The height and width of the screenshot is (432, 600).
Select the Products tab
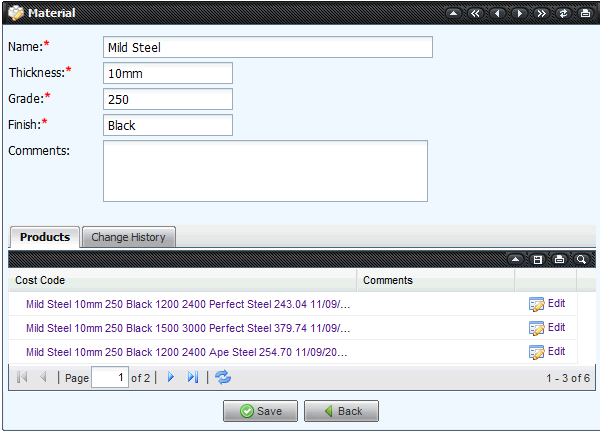pyautogui.click(x=45, y=237)
